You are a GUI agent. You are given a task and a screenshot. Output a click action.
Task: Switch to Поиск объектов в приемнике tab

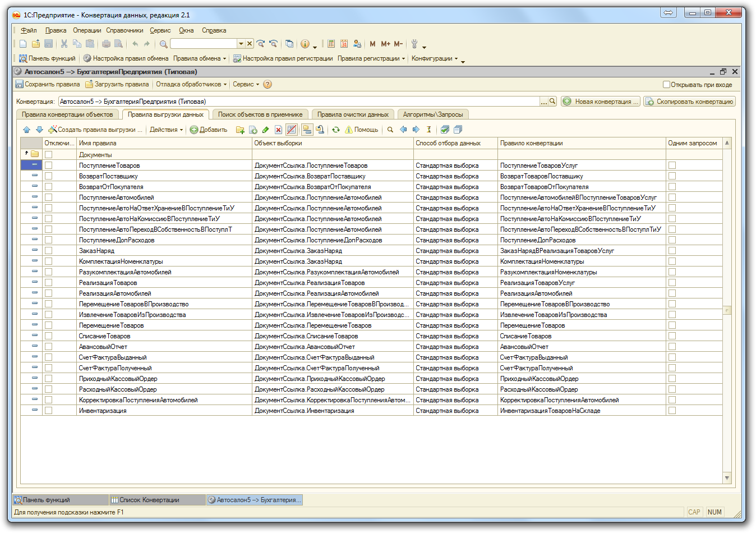260,114
